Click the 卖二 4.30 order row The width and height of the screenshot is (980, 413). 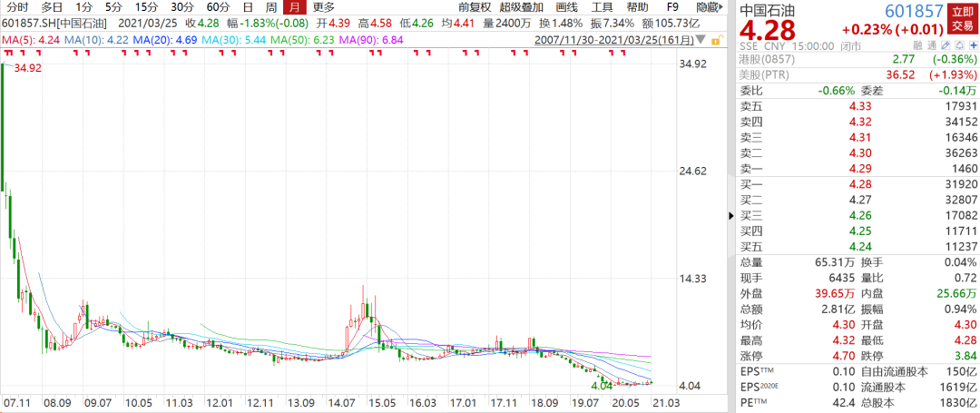click(x=858, y=152)
